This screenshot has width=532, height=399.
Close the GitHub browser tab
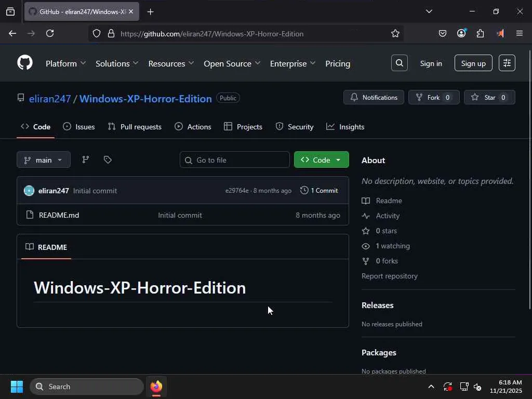coord(131,11)
